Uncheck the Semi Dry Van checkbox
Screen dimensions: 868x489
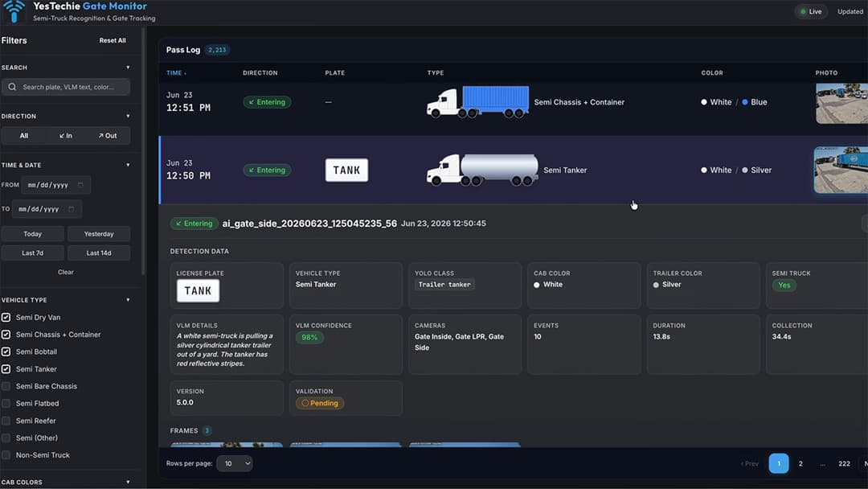6,318
